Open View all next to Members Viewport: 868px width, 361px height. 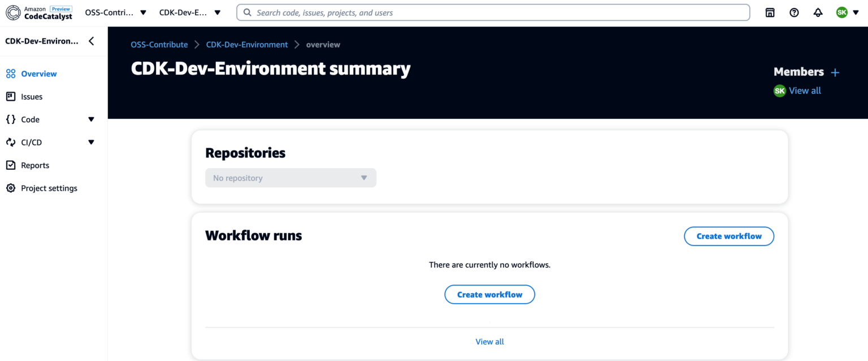[x=805, y=91]
